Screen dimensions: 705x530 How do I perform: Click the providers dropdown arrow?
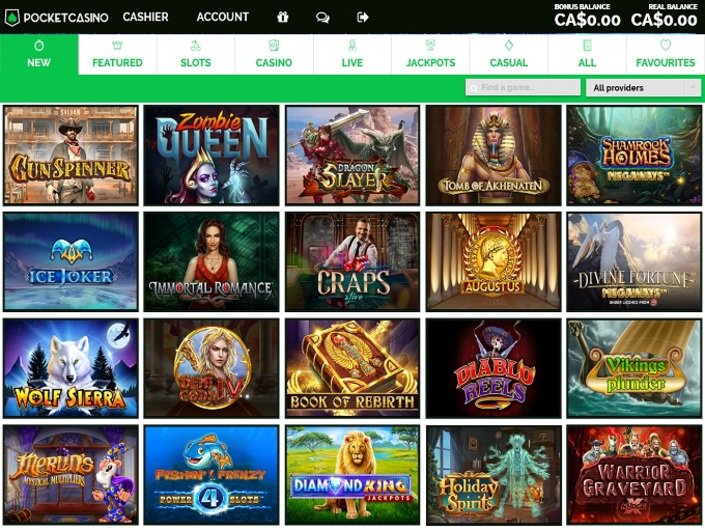point(692,88)
